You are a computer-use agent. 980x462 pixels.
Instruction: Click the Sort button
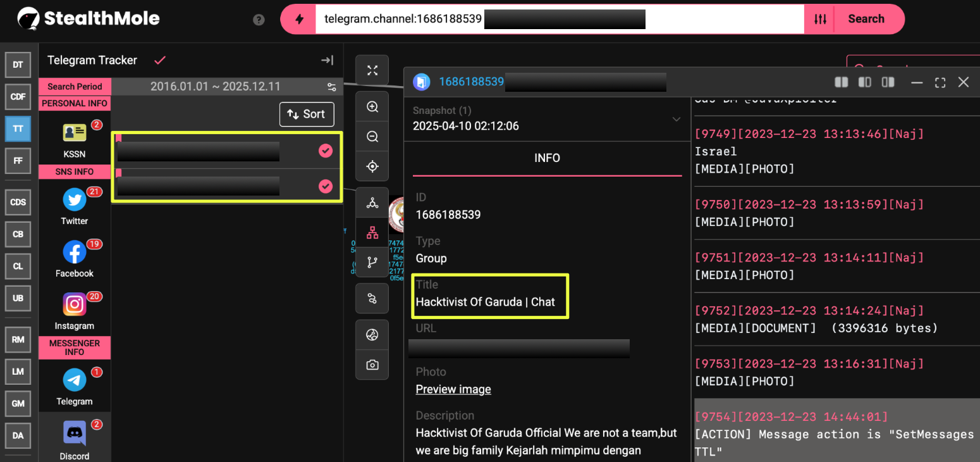pos(307,114)
